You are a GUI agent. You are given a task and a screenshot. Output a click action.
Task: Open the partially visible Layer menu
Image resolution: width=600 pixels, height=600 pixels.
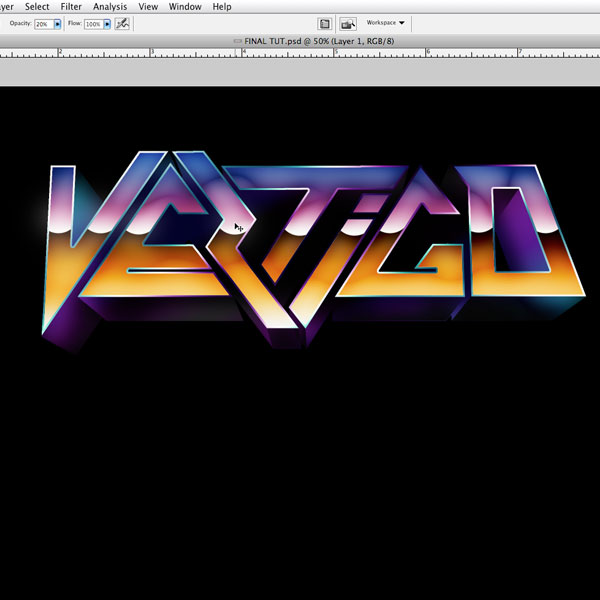(x=7, y=7)
